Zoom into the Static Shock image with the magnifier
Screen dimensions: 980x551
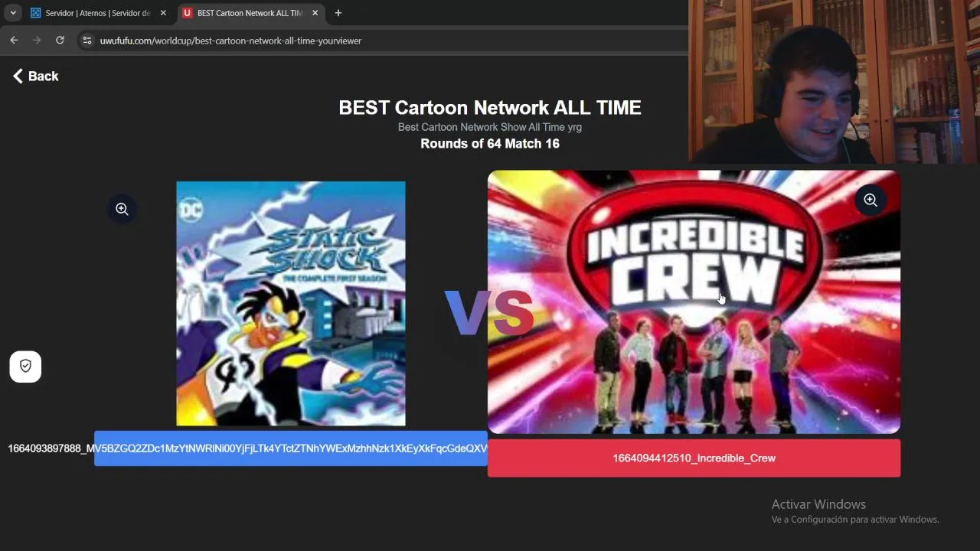pyautogui.click(x=122, y=209)
